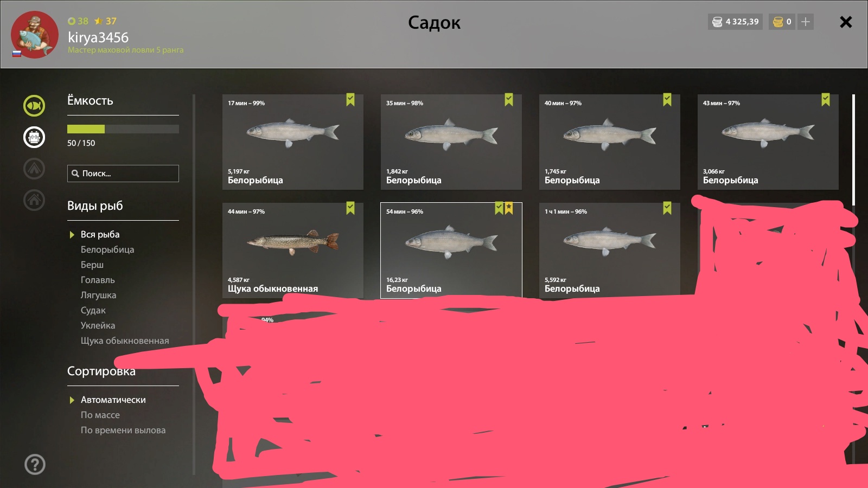Image resolution: width=868 pixels, height=488 pixels.
Task: Open the help question mark icon
Action: click(x=35, y=464)
